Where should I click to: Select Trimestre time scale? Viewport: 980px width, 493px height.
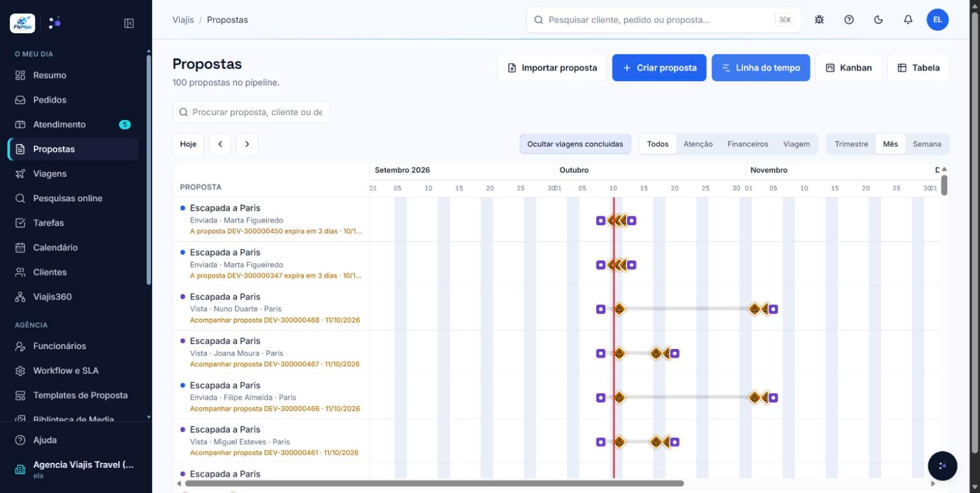tap(851, 144)
